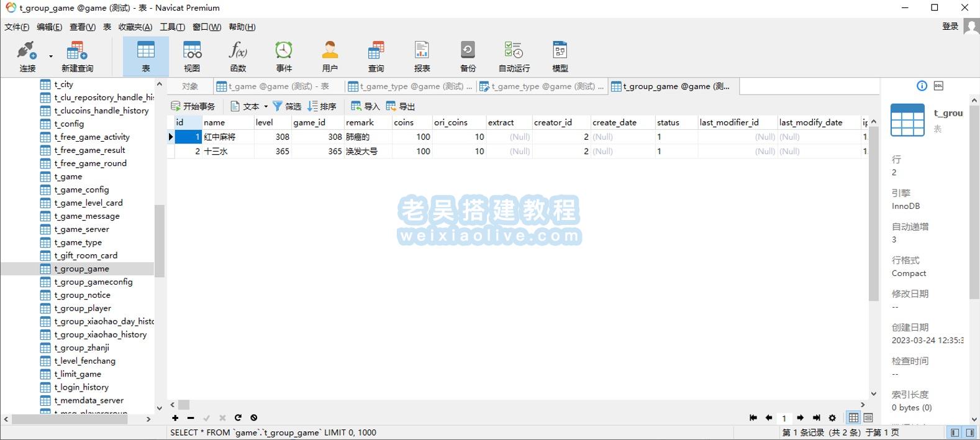
Task: Open the 连接 connection dropdown arrow
Action: coord(51,57)
